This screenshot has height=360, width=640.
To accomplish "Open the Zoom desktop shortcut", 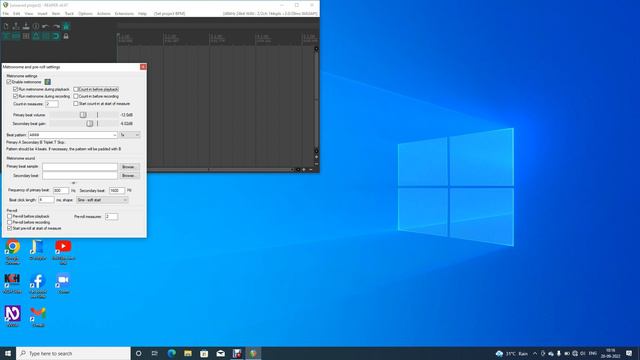I will click(x=63, y=283).
